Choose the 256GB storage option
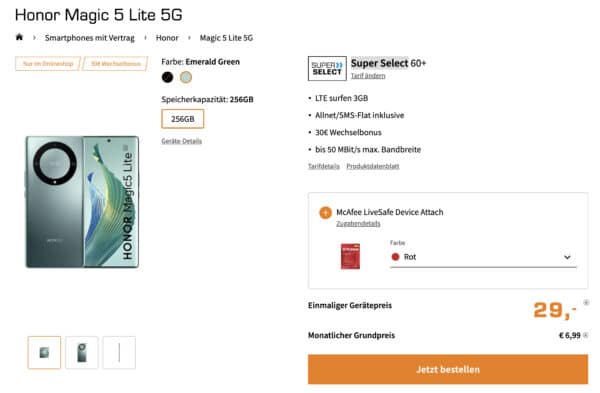 pos(183,119)
